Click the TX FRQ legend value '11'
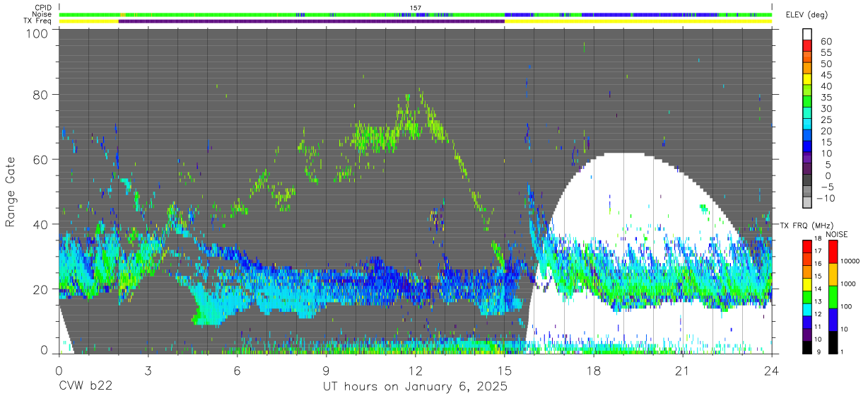Screen dimensions: 868x401 click(x=818, y=327)
